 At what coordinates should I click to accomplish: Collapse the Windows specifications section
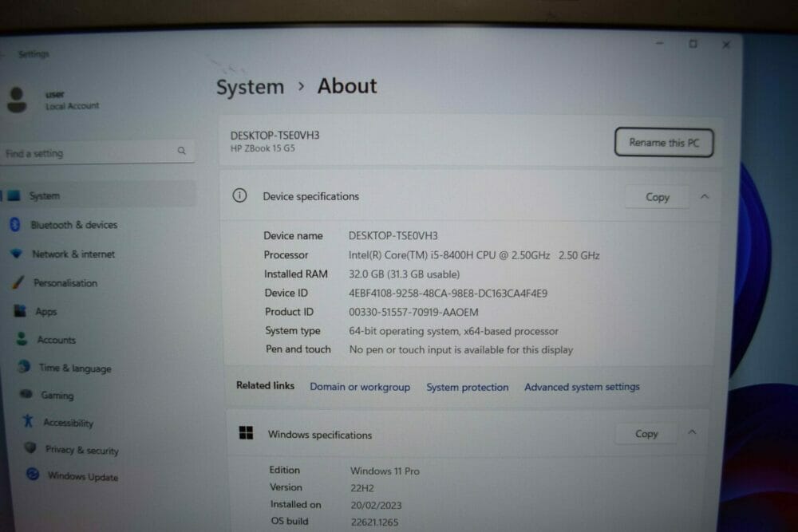(692, 432)
